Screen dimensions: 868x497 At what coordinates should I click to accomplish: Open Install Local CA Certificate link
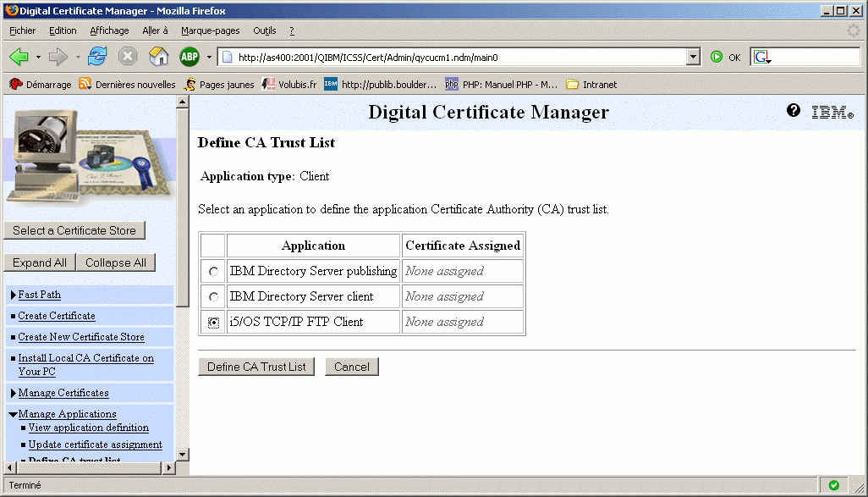point(85,365)
